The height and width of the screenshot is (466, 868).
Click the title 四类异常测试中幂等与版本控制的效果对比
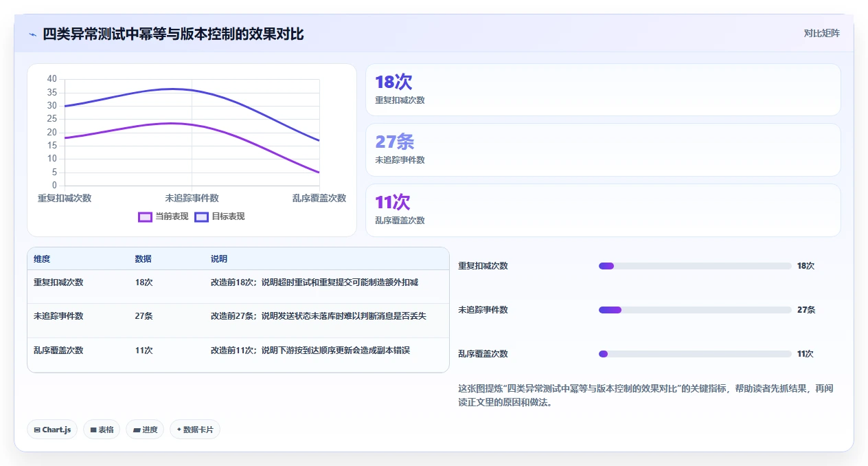click(x=173, y=34)
